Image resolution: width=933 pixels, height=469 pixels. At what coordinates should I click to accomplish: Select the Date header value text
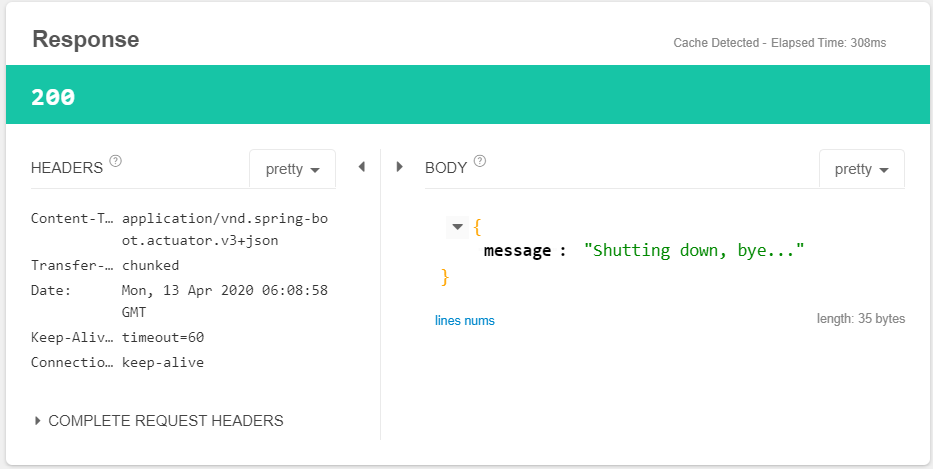(x=224, y=301)
